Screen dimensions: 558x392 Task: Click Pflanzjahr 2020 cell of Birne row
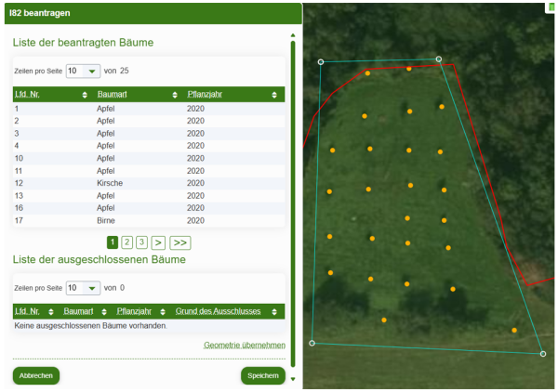click(x=195, y=220)
